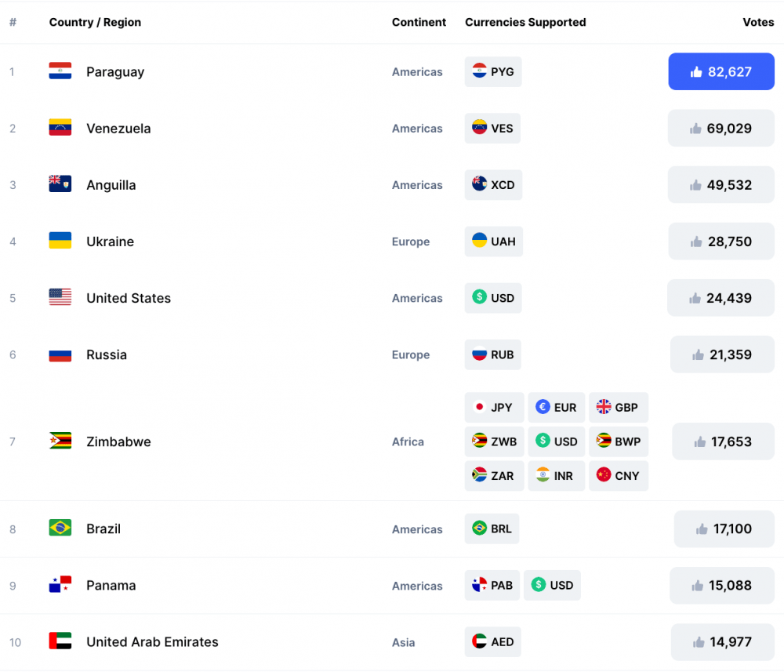This screenshot has height=672, width=784.
Task: Upvote Ukraine with 28,750 votes
Action: 721,241
